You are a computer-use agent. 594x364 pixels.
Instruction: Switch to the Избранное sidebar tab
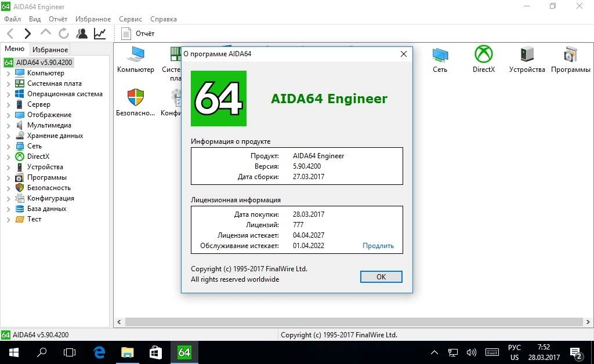point(50,50)
